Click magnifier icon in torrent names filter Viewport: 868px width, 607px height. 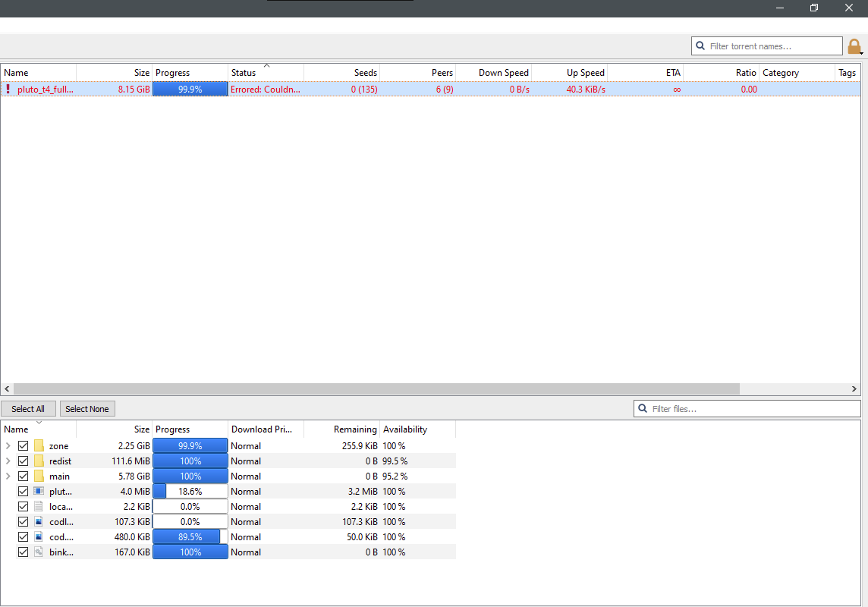coord(700,46)
